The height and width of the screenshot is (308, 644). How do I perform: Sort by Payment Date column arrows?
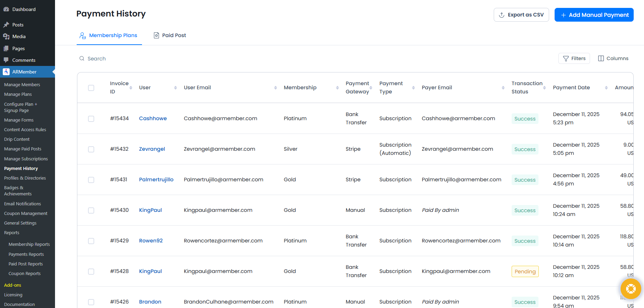[606, 88]
